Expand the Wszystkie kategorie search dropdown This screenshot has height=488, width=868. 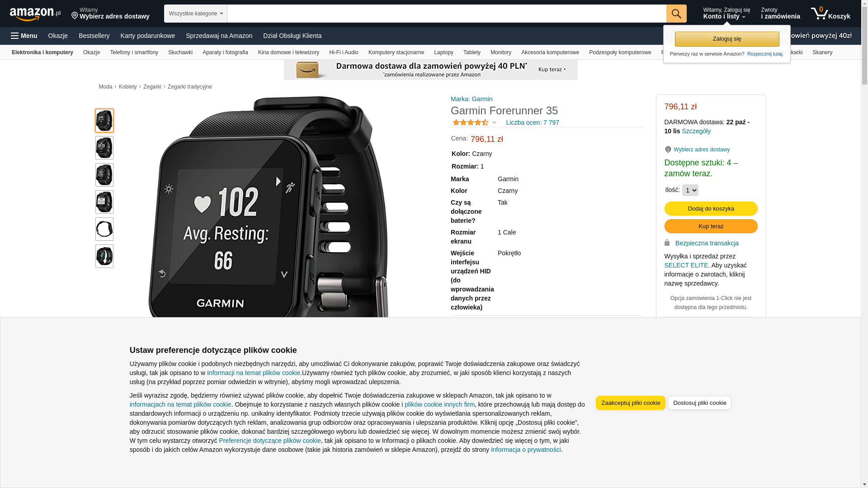[x=196, y=14]
